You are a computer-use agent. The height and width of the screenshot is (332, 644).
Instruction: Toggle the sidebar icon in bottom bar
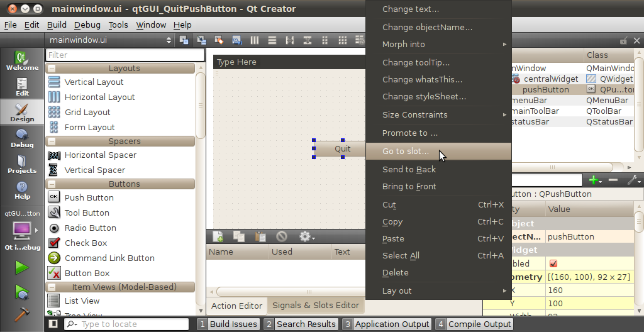tap(53, 324)
